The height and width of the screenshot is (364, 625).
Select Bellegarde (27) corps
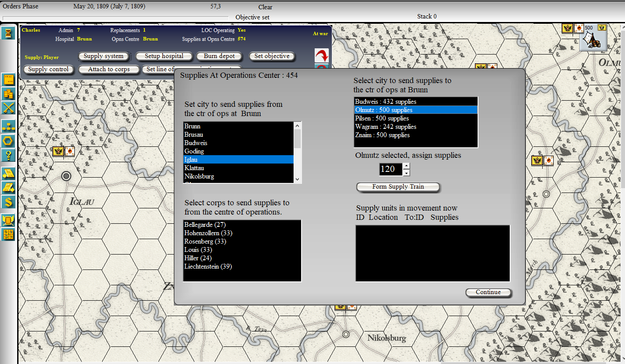(x=242, y=225)
